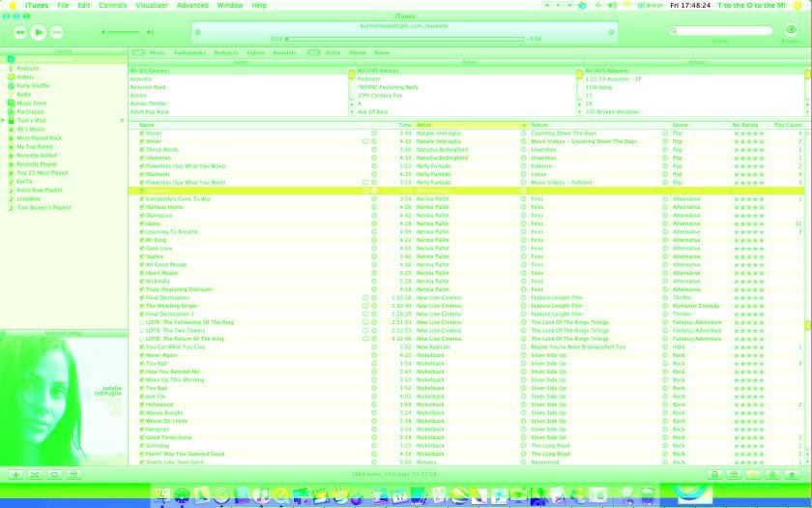Image resolution: width=812 pixels, height=508 pixels.
Task: Toggle the Browse eye button
Action: pyautogui.click(x=791, y=30)
